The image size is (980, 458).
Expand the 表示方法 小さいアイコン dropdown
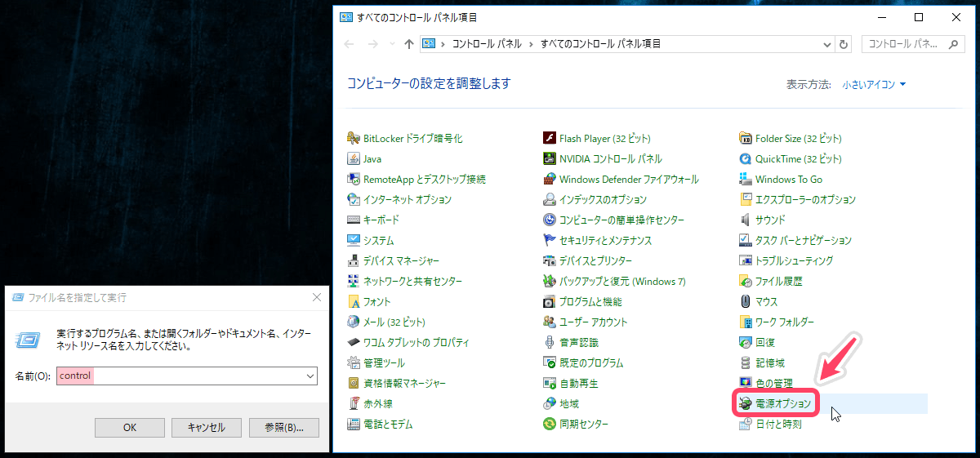pos(875,85)
